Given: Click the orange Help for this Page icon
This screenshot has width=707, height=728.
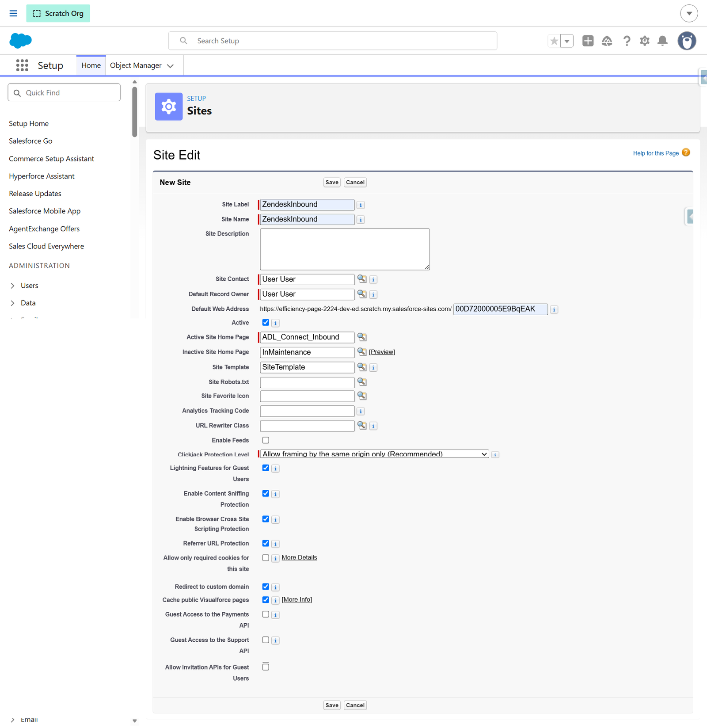Looking at the screenshot, I should pos(686,152).
